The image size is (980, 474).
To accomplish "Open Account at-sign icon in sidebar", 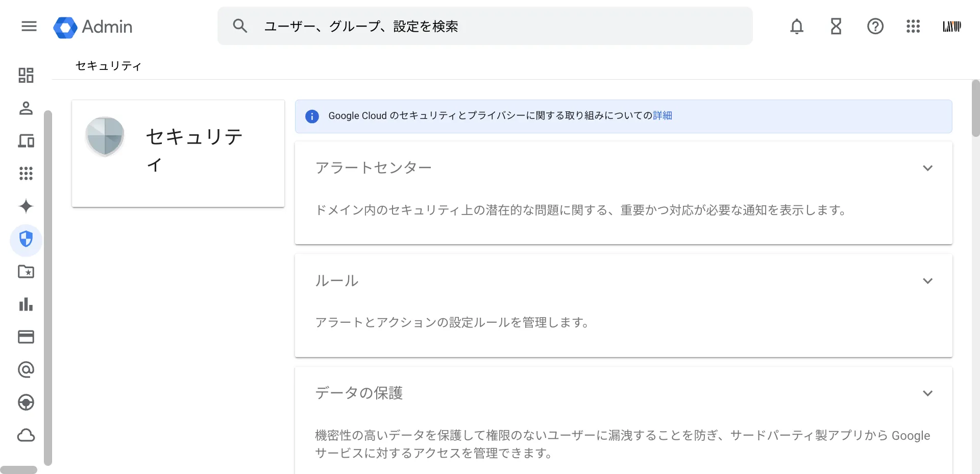I will 26,370.
